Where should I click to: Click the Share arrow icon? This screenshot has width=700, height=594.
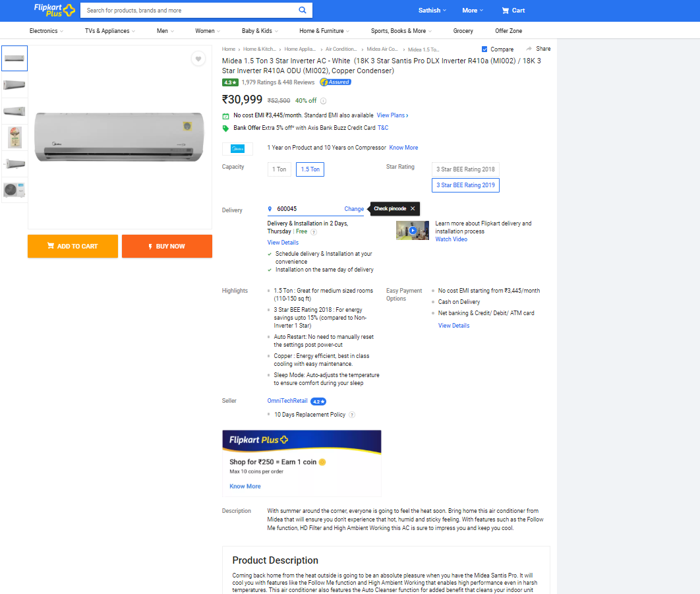click(x=529, y=49)
